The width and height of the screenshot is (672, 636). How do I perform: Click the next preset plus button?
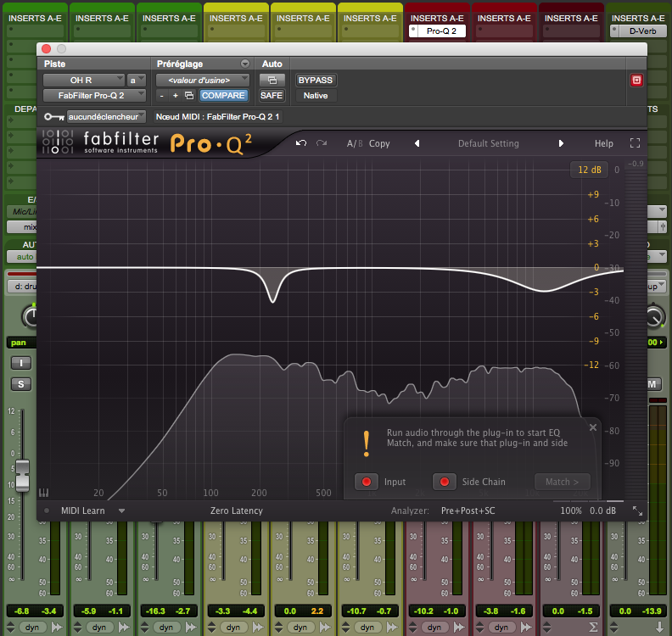[176, 96]
